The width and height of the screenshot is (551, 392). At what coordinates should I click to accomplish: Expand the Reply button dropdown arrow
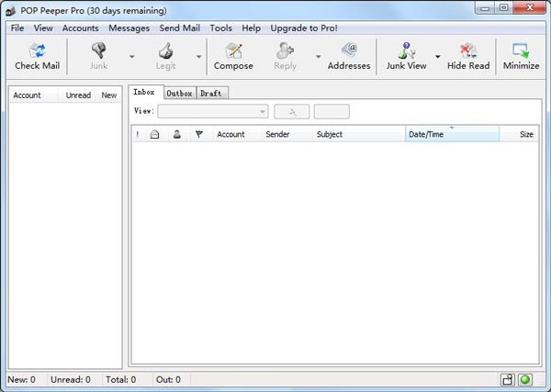pos(318,57)
